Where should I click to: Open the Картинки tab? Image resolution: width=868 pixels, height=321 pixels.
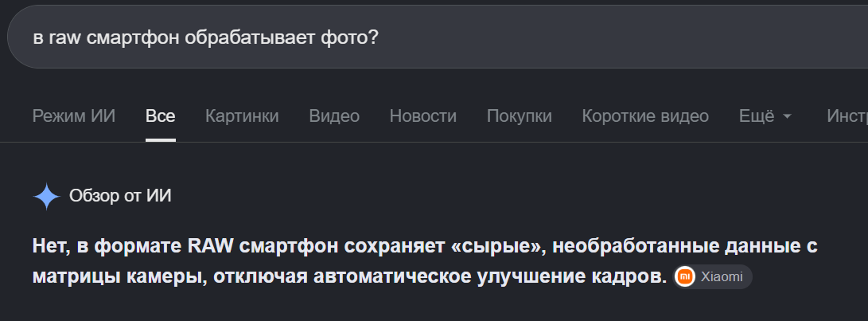coord(242,115)
